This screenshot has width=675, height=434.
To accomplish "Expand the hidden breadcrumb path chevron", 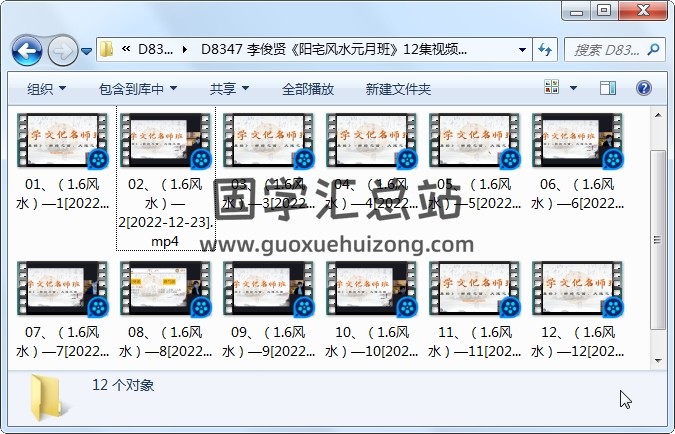I will [126, 50].
